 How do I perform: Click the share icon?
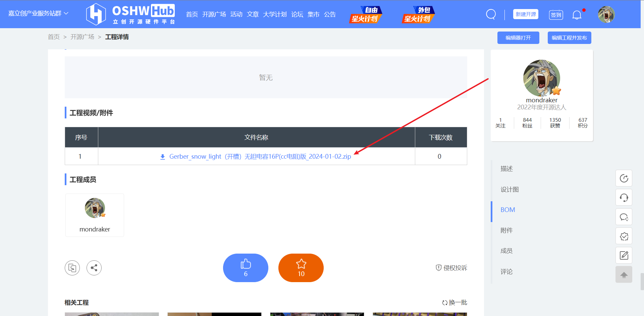tap(94, 268)
